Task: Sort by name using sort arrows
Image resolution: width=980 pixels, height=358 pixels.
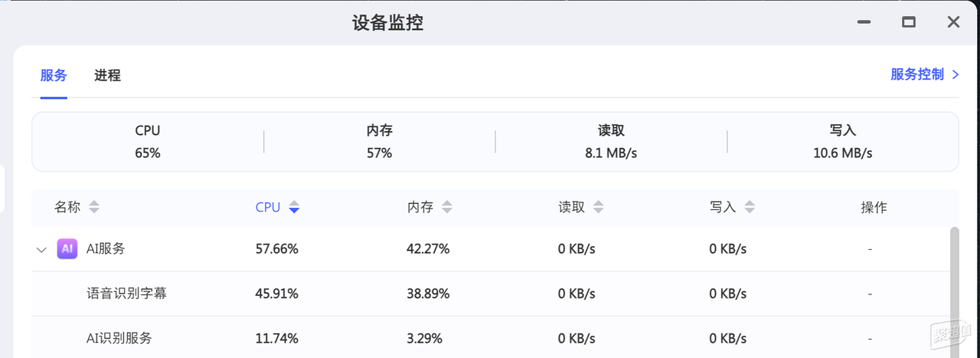Action: click(x=94, y=207)
